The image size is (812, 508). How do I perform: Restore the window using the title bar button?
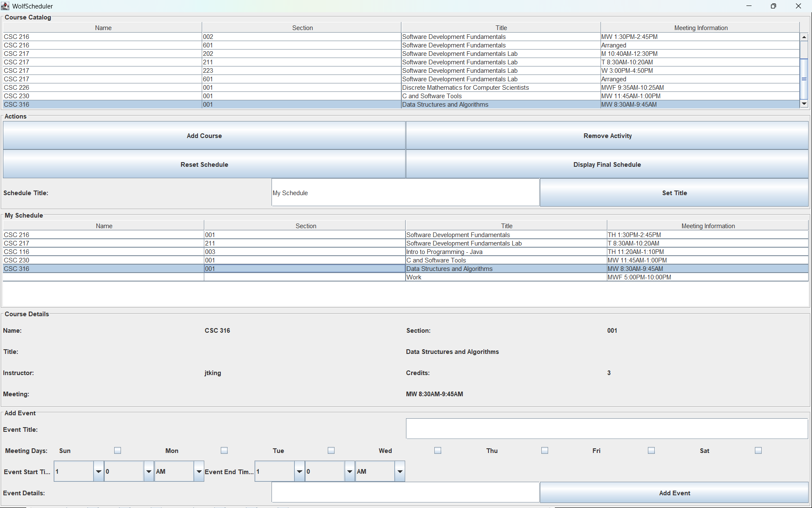[x=773, y=6]
